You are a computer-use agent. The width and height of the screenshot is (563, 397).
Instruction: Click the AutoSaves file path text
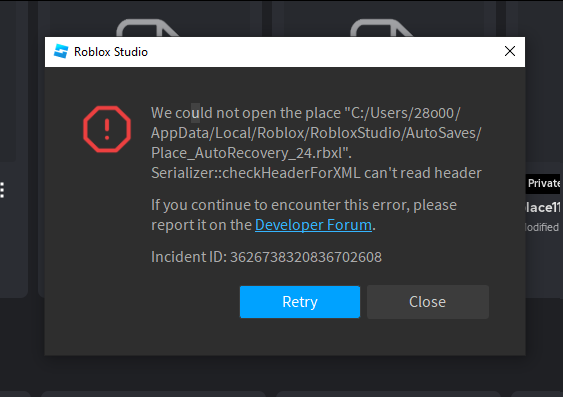click(316, 133)
